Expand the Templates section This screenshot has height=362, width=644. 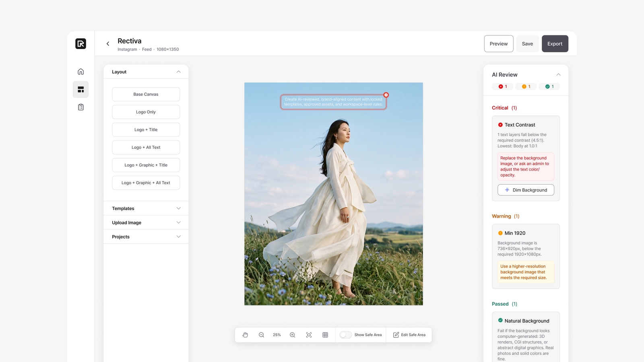(146, 208)
